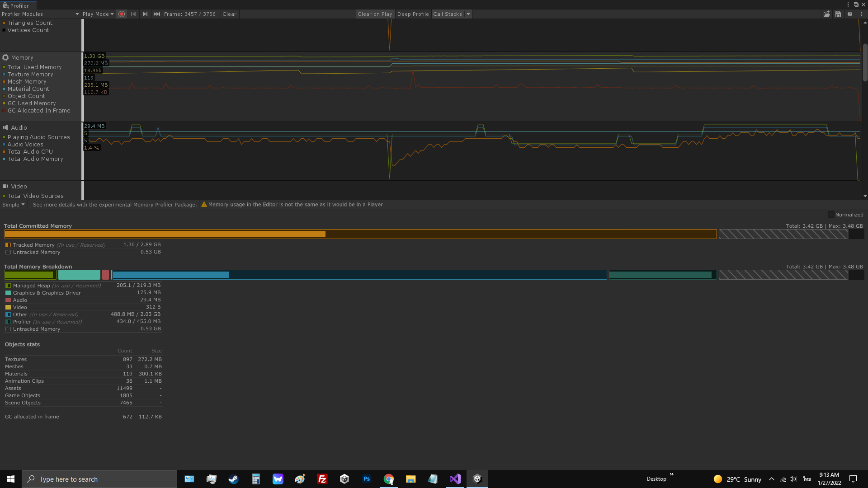Screen dimensions: 868x488
Task: Click the red record profiling button
Action: (x=122, y=14)
